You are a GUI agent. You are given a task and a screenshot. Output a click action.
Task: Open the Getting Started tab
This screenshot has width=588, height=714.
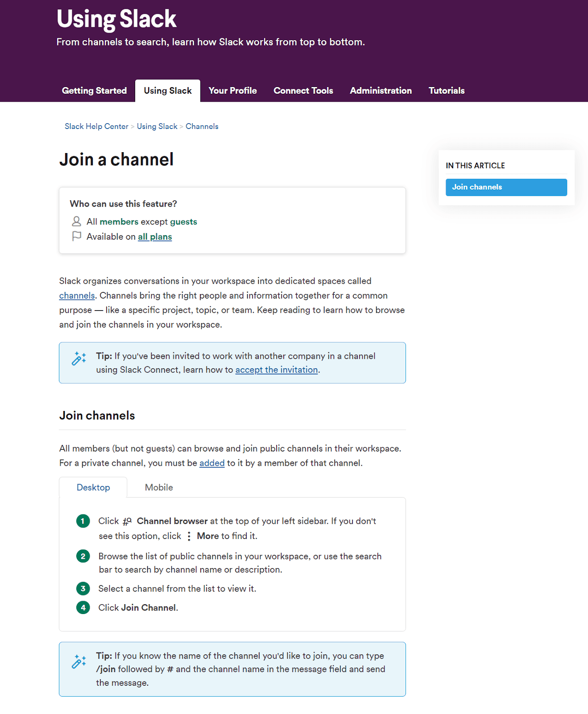pos(94,91)
